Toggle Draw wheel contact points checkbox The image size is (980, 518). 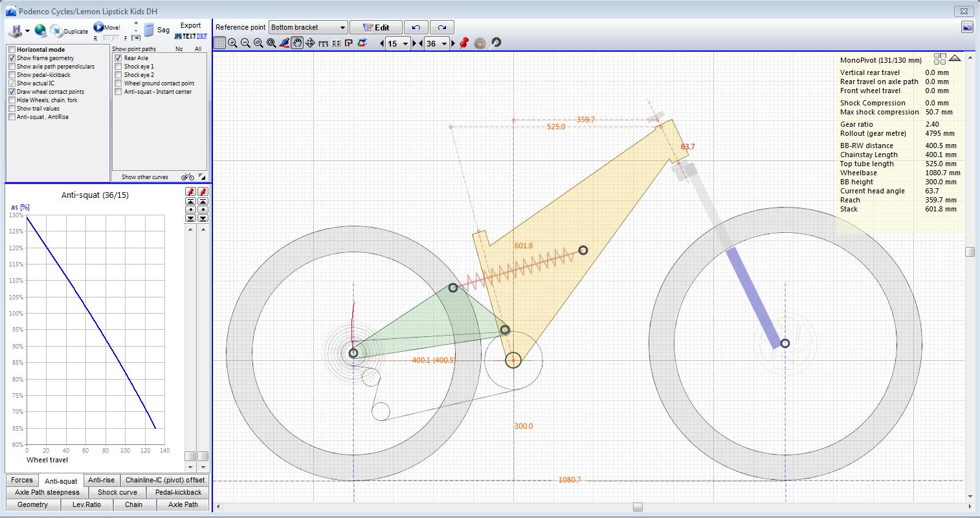point(12,92)
